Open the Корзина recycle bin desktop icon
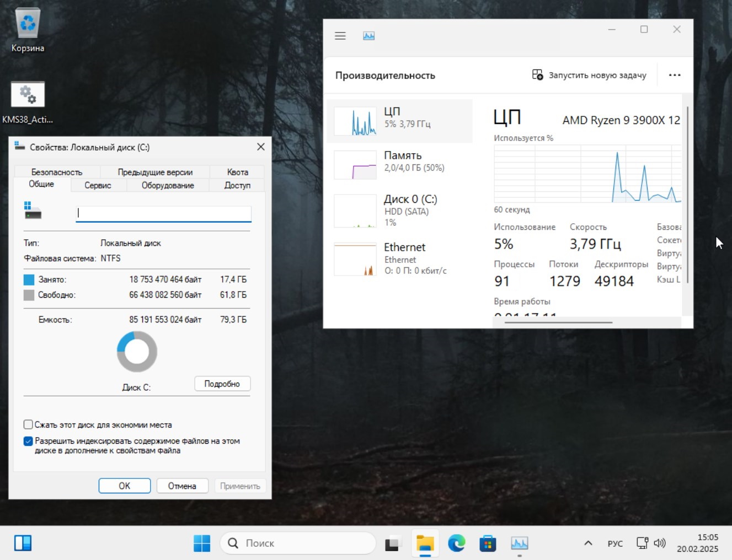Viewport: 732px width, 560px height. tap(28, 30)
